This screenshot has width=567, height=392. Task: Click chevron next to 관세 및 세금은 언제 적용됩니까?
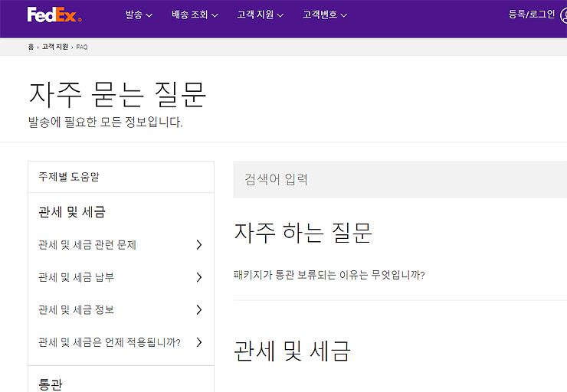(x=199, y=342)
